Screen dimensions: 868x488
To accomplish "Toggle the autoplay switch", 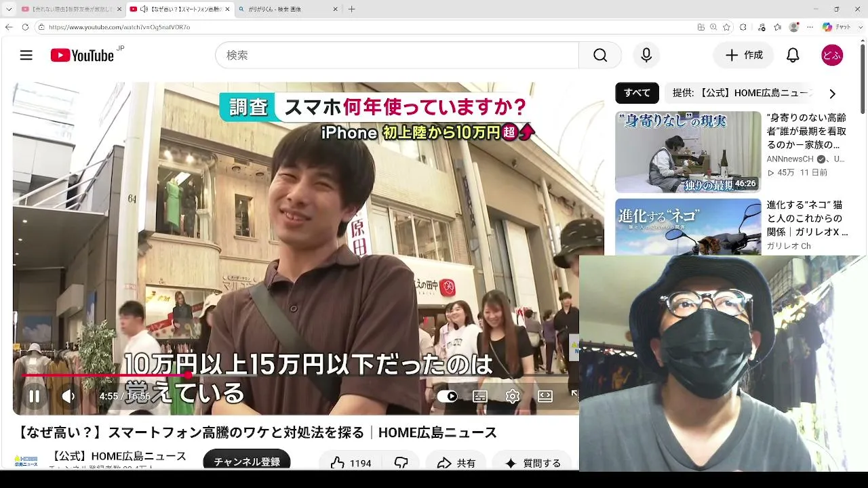I will (447, 396).
